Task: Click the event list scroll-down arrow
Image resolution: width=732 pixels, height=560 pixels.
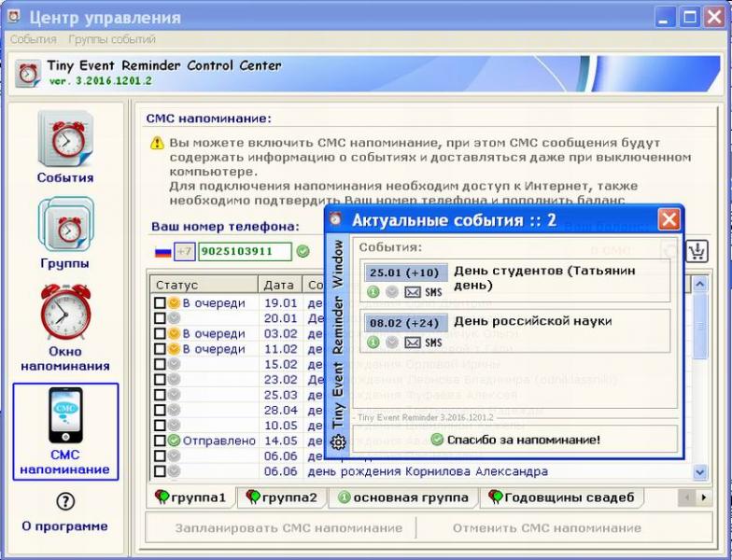Action: [x=699, y=472]
